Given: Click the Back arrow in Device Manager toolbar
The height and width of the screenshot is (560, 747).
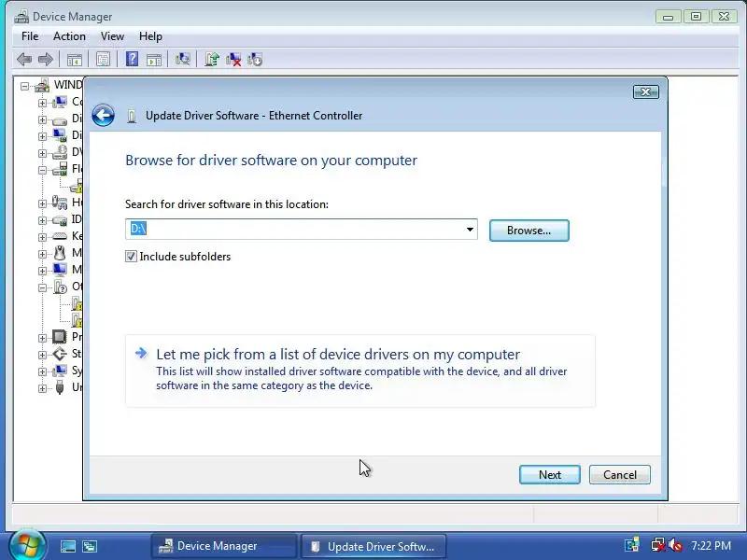Looking at the screenshot, I should pos(24,60).
